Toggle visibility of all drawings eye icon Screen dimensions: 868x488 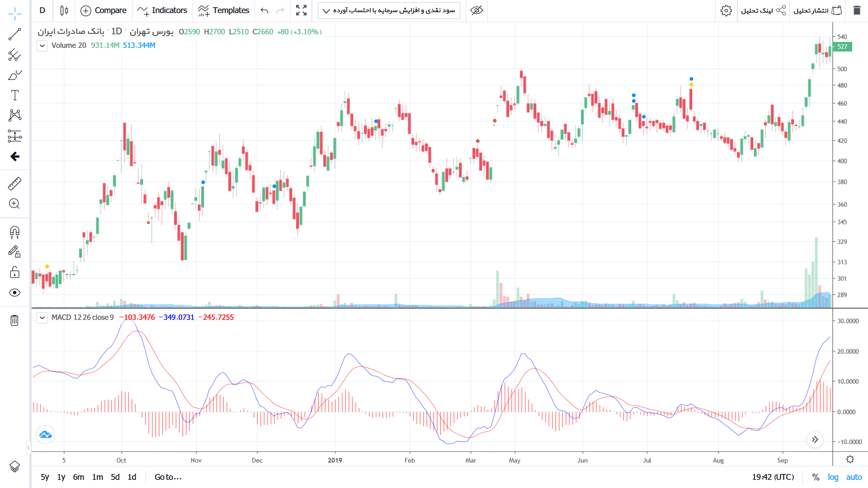[14, 293]
